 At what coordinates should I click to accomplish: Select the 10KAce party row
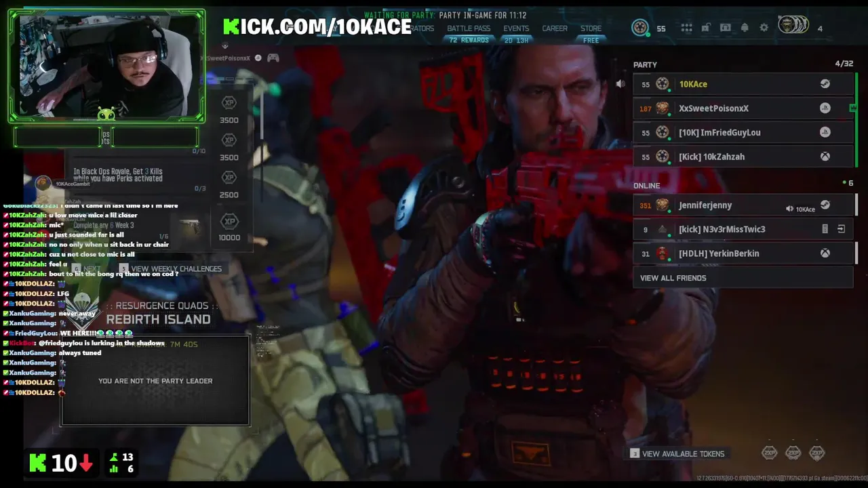tap(743, 84)
